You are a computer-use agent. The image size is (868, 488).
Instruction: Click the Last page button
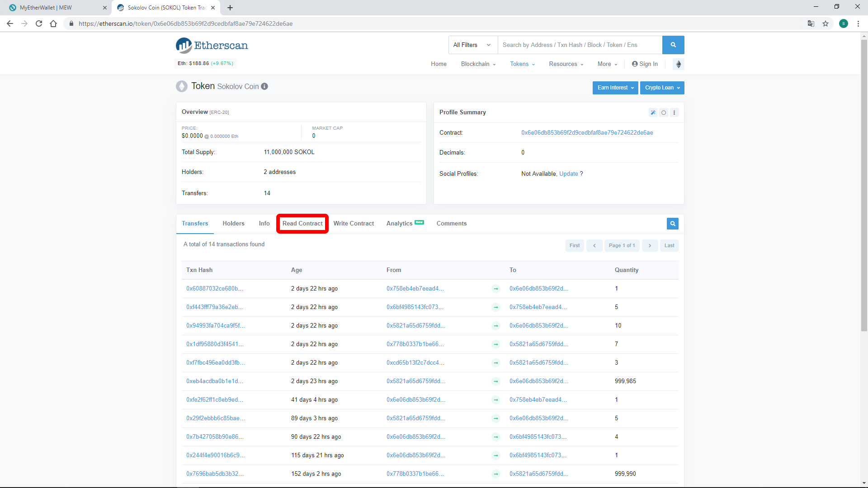670,246
